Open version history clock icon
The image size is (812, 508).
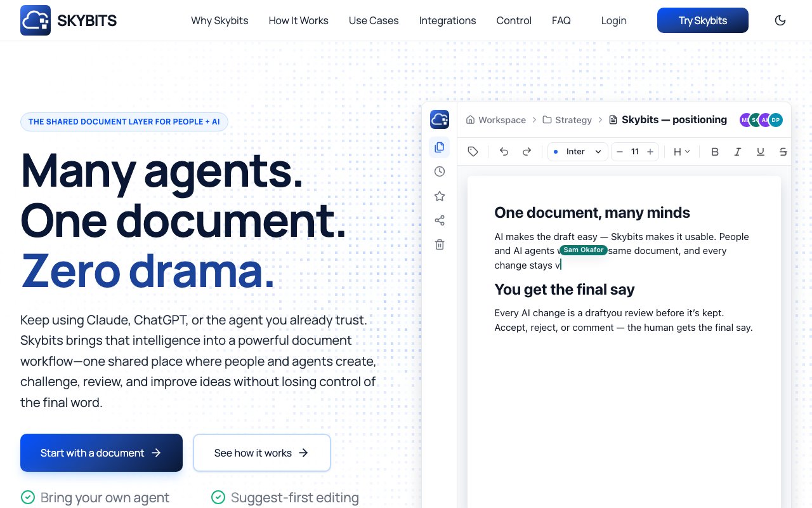pos(440,171)
